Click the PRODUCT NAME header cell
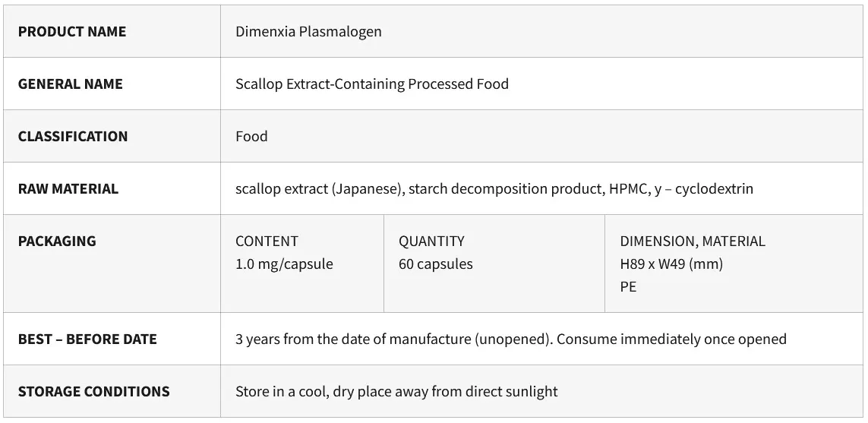 point(72,31)
